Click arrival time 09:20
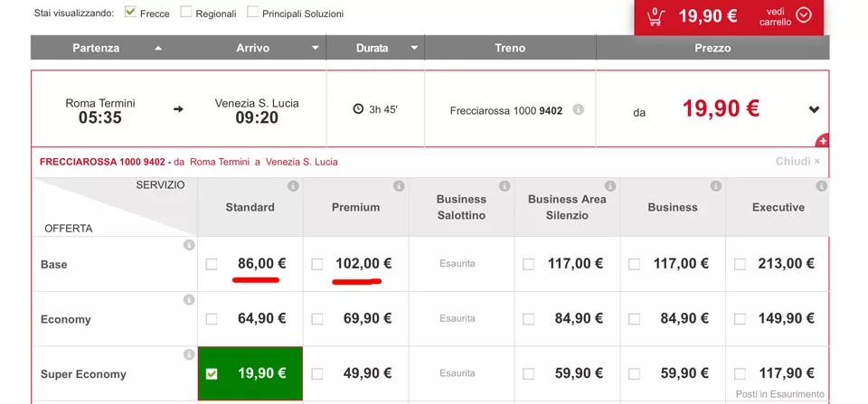The height and width of the screenshot is (404, 868). pyautogui.click(x=257, y=117)
